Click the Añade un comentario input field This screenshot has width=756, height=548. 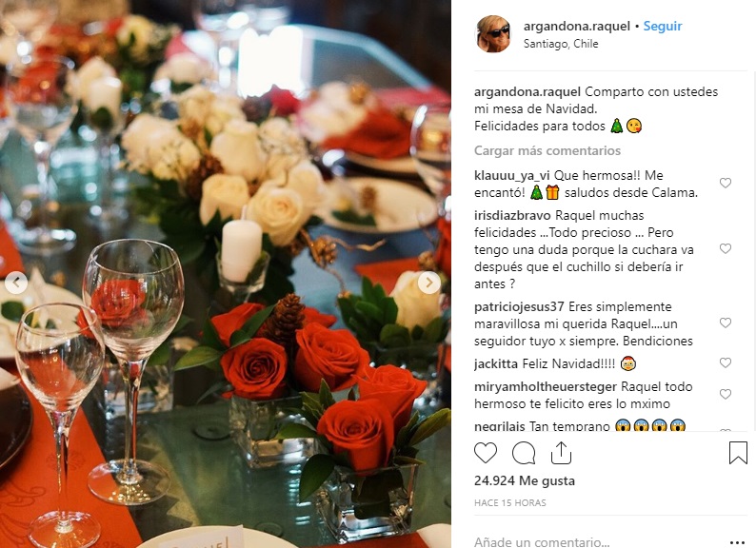click(x=598, y=542)
